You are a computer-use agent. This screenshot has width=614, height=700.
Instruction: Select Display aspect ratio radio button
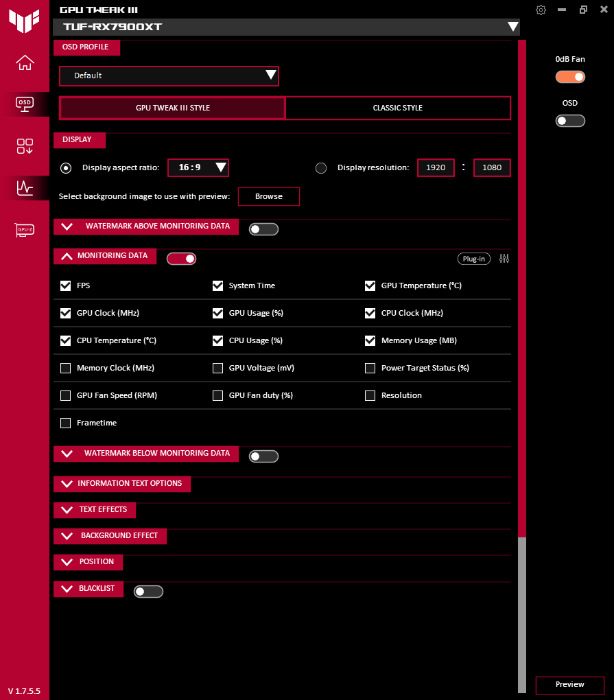pyautogui.click(x=66, y=168)
